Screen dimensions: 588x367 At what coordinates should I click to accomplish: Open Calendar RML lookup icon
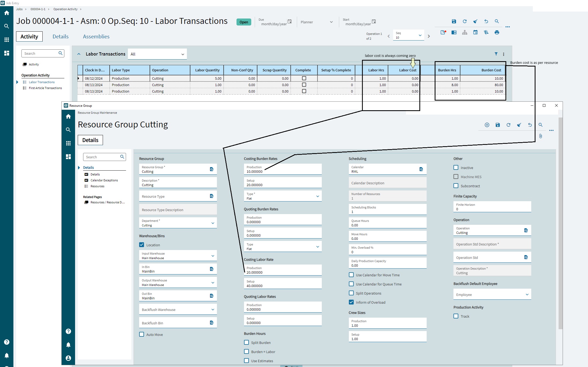point(421,169)
